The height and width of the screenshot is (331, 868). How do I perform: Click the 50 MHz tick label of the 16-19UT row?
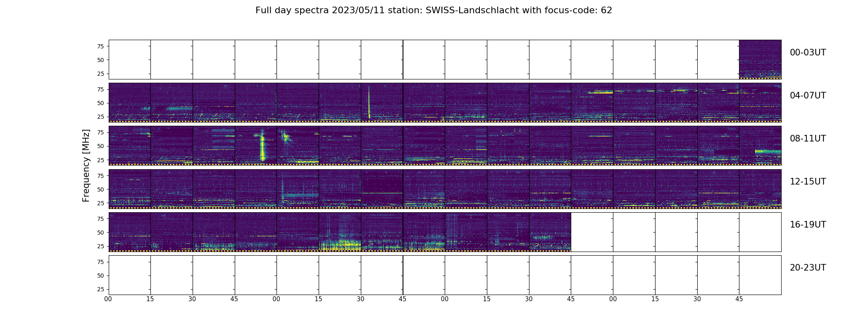pos(100,233)
